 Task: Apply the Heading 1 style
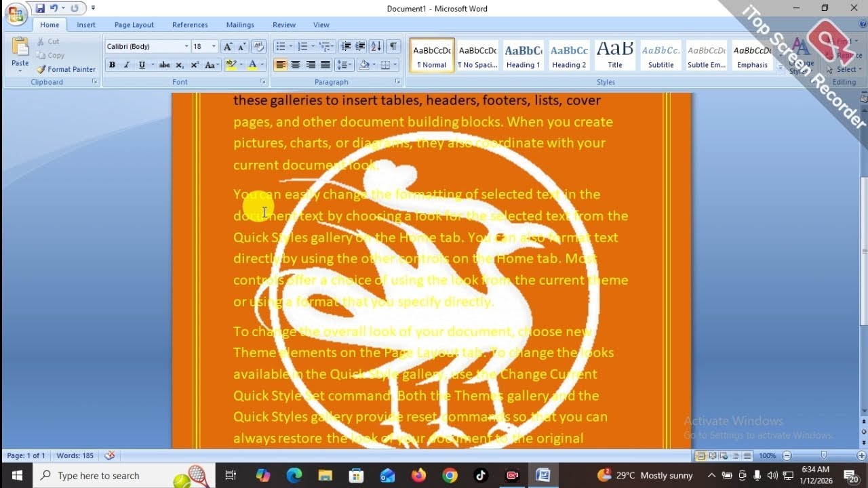[x=523, y=56]
